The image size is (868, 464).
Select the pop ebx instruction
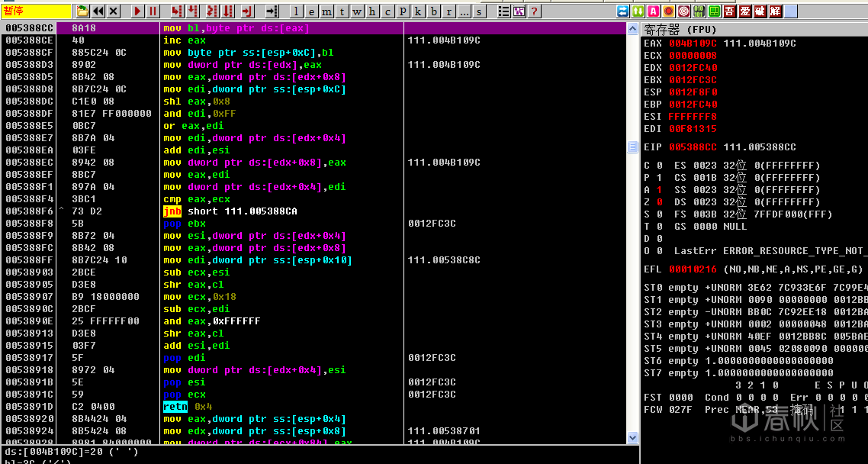pyautogui.click(x=185, y=224)
